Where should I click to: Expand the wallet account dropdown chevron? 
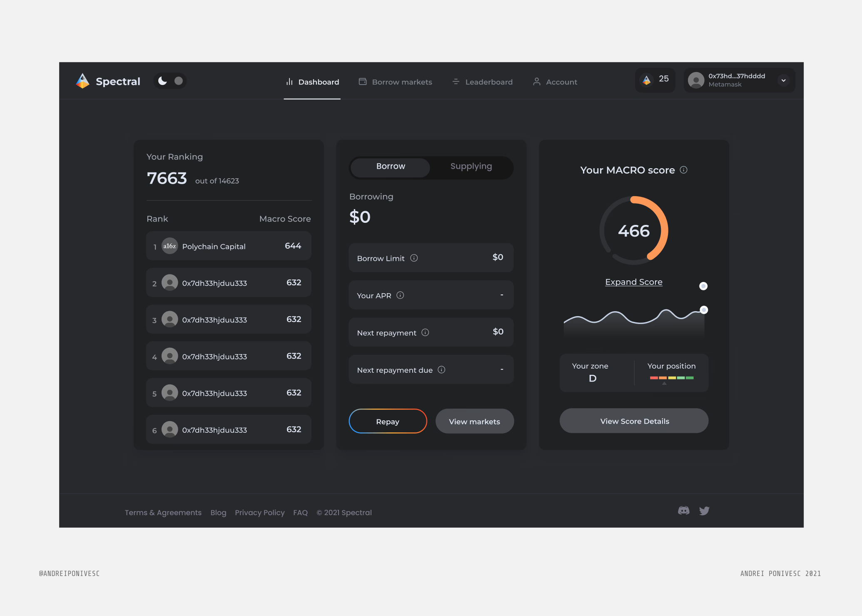tap(783, 80)
